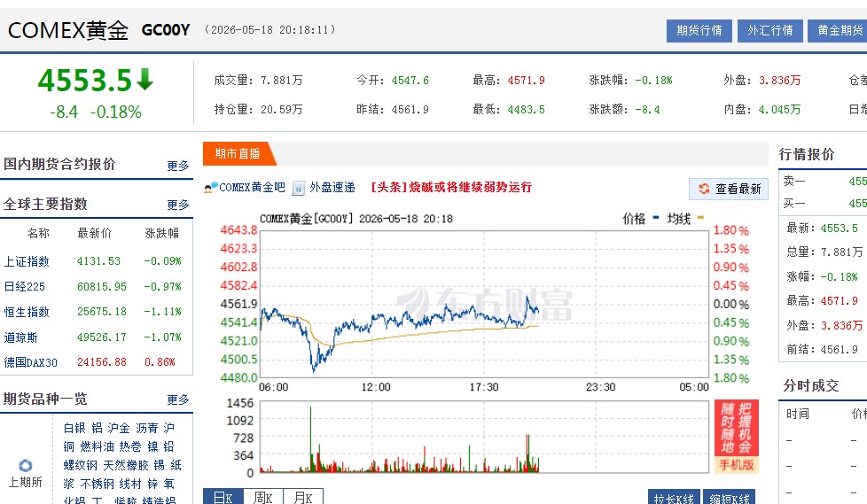Click the refresh icon in 查看最新
The height and width of the screenshot is (504, 867).
pyautogui.click(x=704, y=189)
